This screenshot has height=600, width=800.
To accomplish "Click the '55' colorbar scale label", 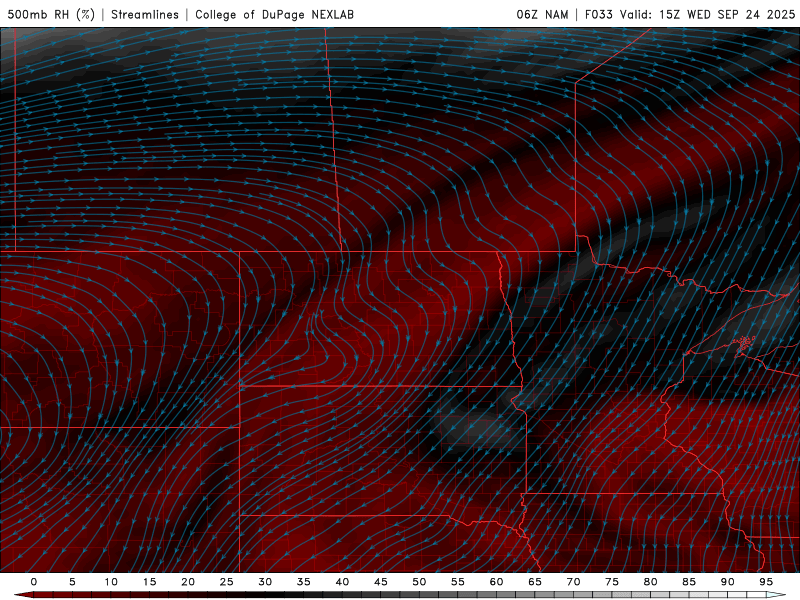I will [458, 582].
